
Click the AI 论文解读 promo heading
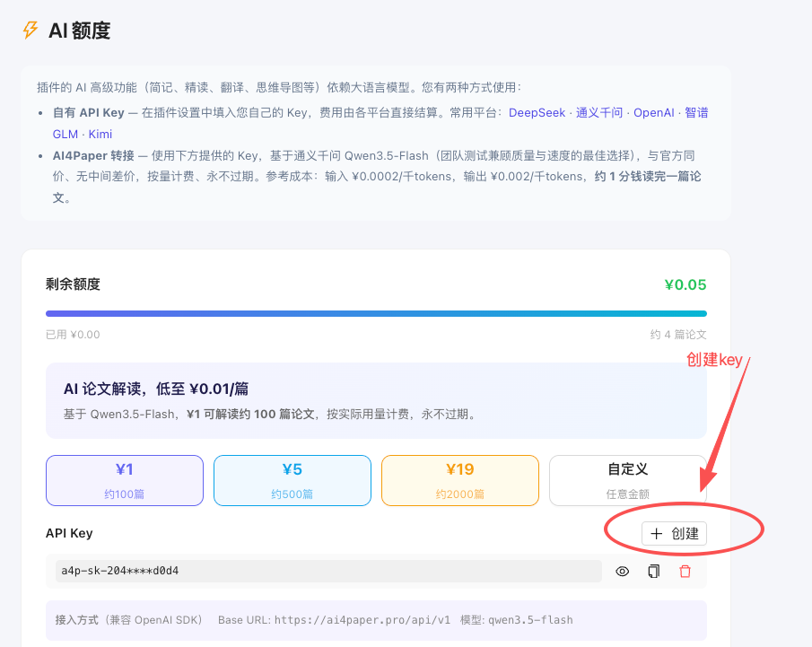click(156, 389)
